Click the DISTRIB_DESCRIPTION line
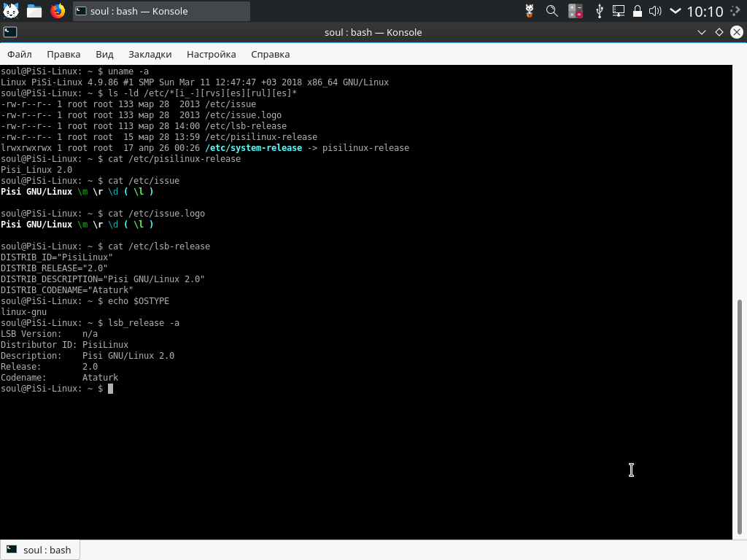 coord(102,279)
